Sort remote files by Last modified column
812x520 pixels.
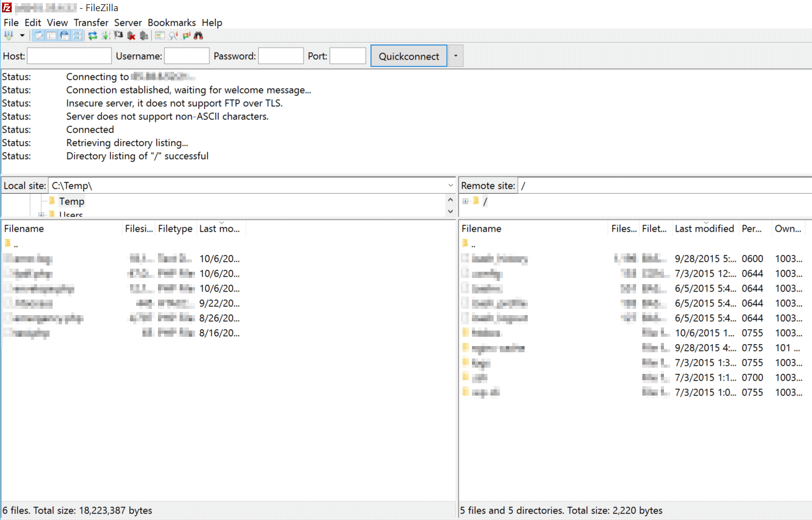[x=704, y=228]
